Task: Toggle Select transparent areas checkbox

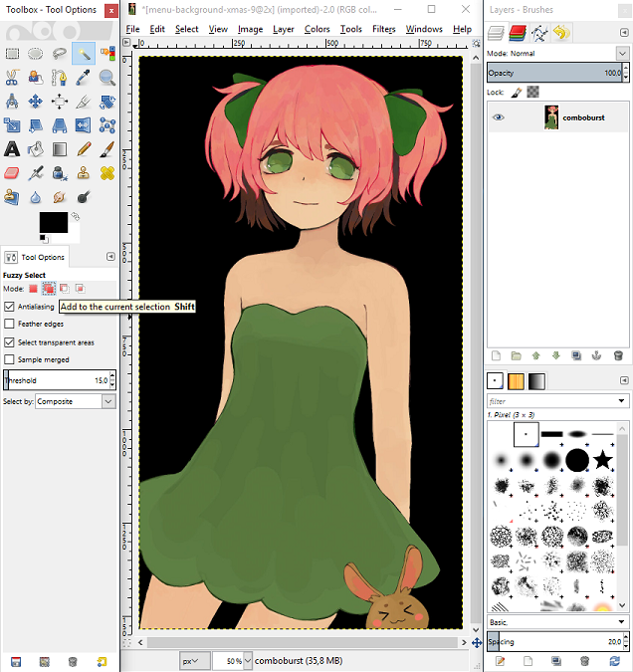Action: click(x=9, y=342)
